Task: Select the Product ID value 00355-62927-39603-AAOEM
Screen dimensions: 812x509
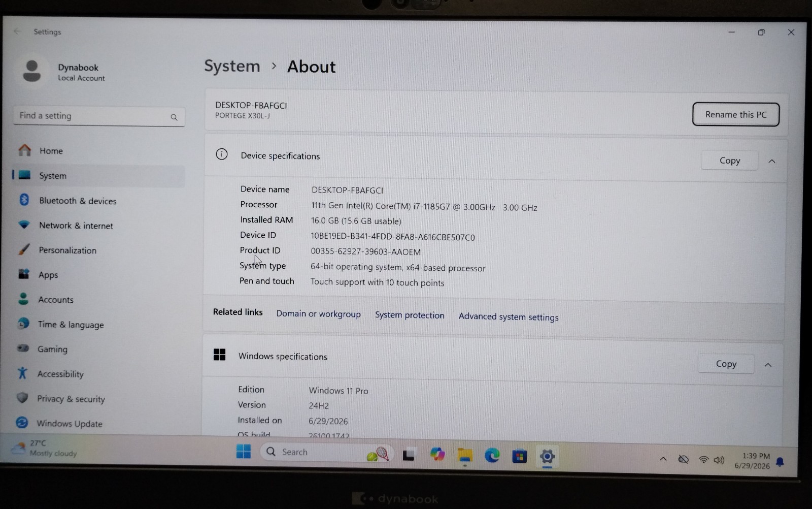Action: pyautogui.click(x=365, y=252)
